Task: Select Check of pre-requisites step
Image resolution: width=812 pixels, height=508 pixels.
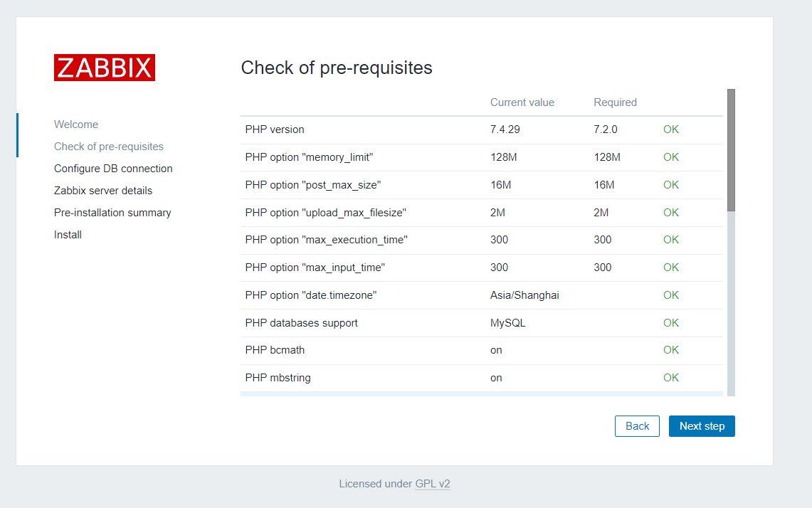Action: [x=109, y=147]
